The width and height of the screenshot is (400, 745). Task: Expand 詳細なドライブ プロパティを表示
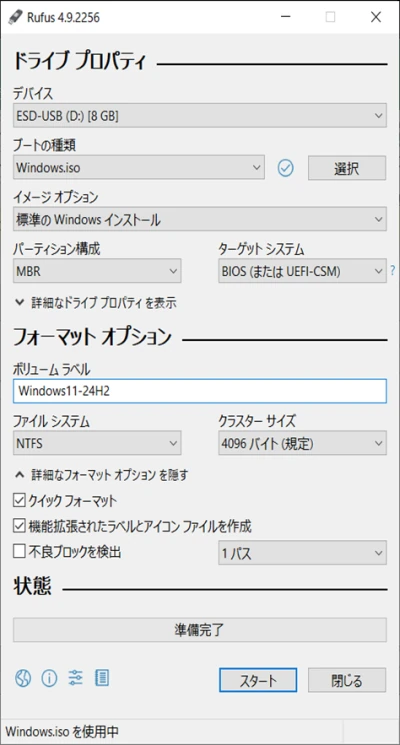point(96,303)
